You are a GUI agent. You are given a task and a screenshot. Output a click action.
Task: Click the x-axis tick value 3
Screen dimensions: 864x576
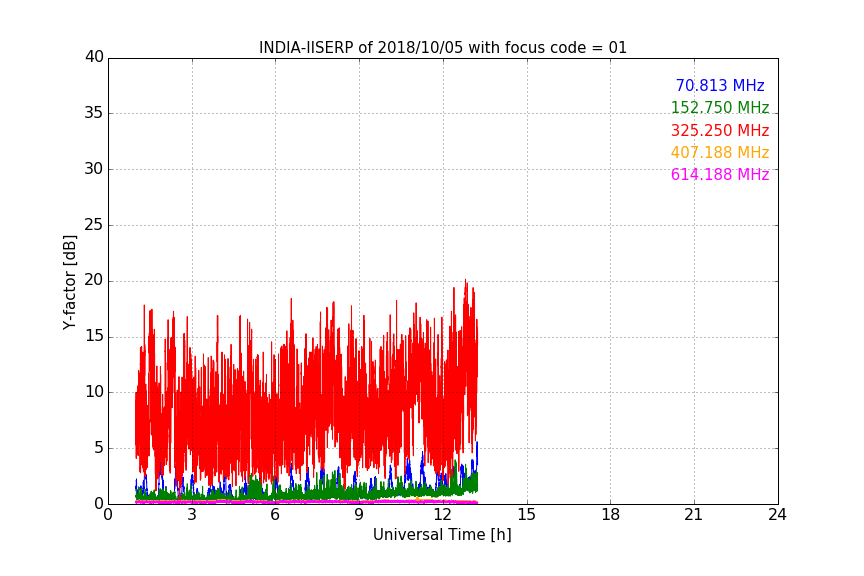point(192,515)
